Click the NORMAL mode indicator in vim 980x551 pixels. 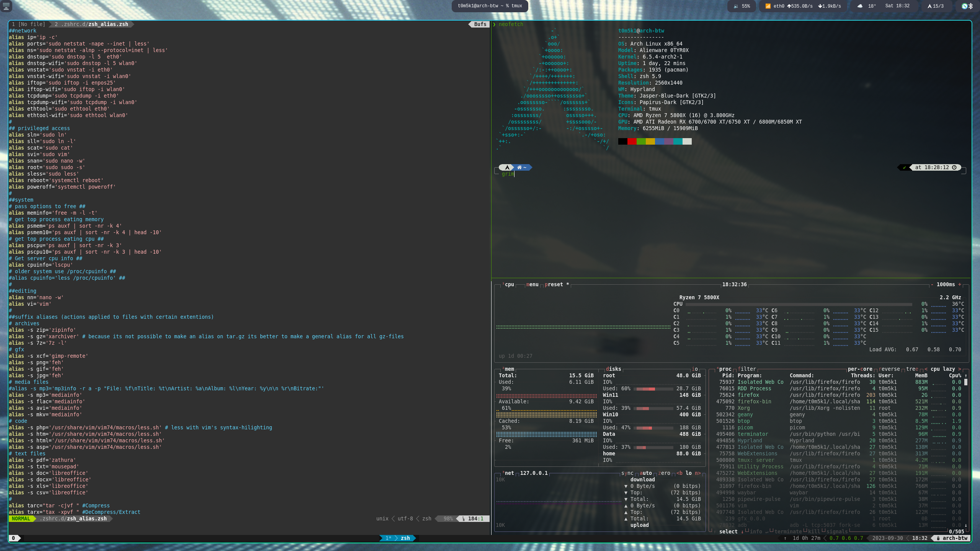pos(21,518)
